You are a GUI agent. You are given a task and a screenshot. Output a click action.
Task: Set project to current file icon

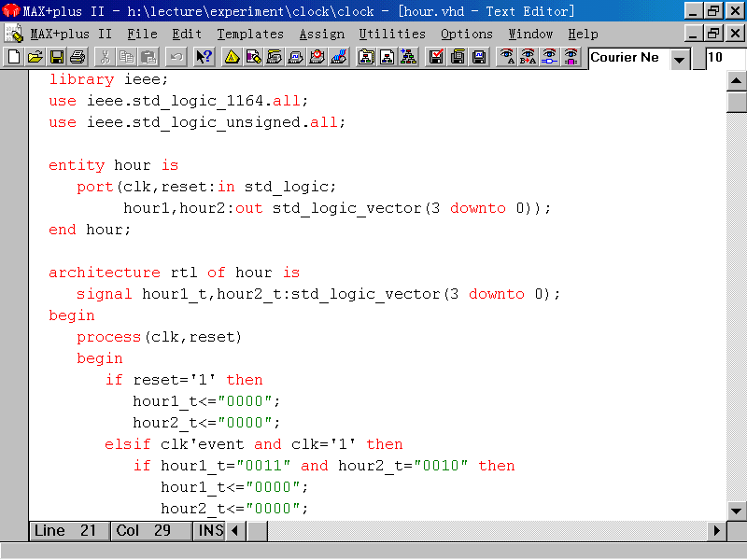tap(388, 57)
